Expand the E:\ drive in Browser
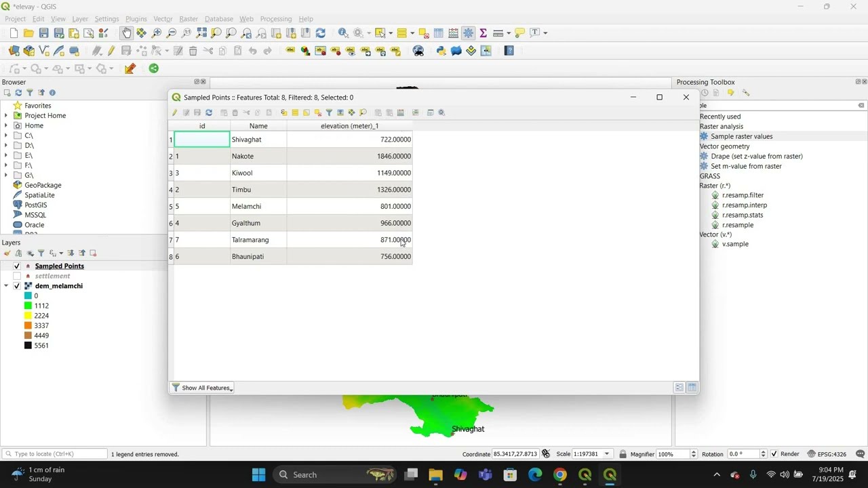This screenshot has height=488, width=868. [x=6, y=155]
